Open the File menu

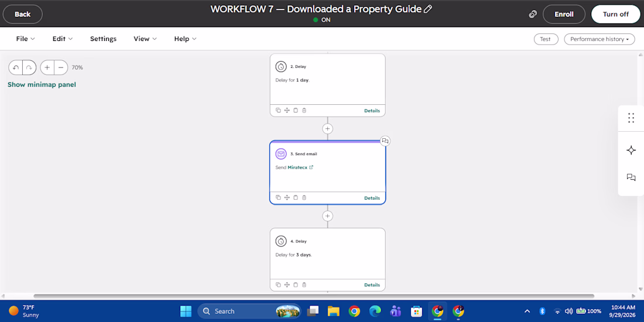(x=25, y=39)
